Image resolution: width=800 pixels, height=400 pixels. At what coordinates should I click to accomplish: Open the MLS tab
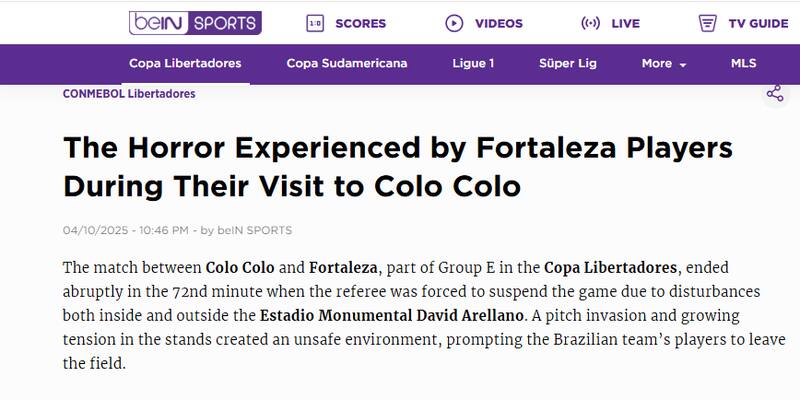[744, 63]
